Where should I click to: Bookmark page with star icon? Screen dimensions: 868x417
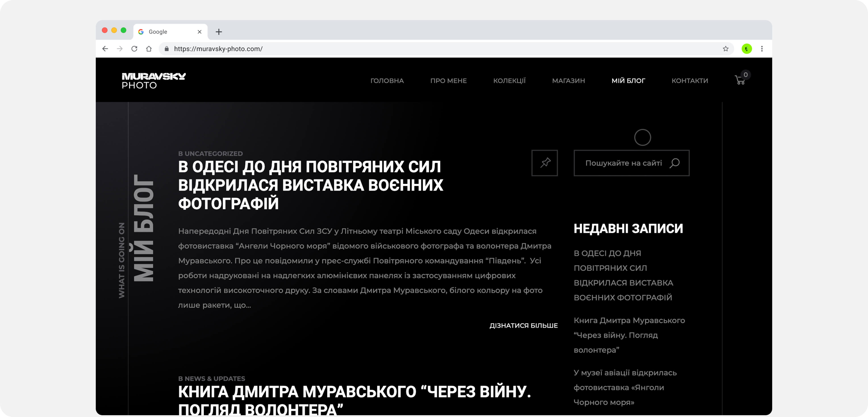726,49
